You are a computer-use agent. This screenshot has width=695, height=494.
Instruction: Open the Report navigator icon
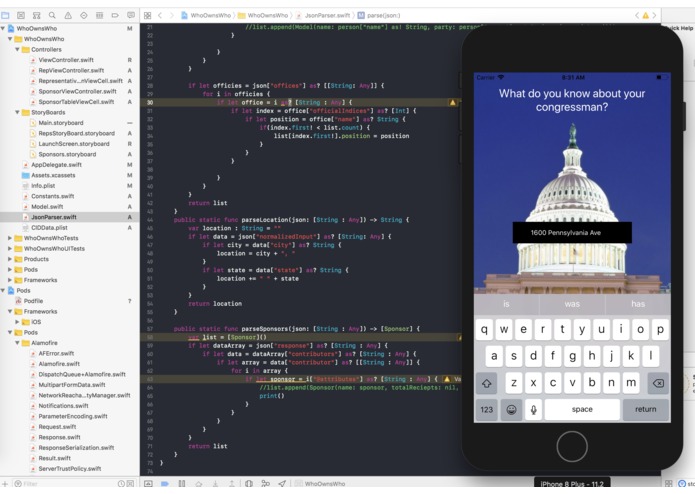point(131,16)
